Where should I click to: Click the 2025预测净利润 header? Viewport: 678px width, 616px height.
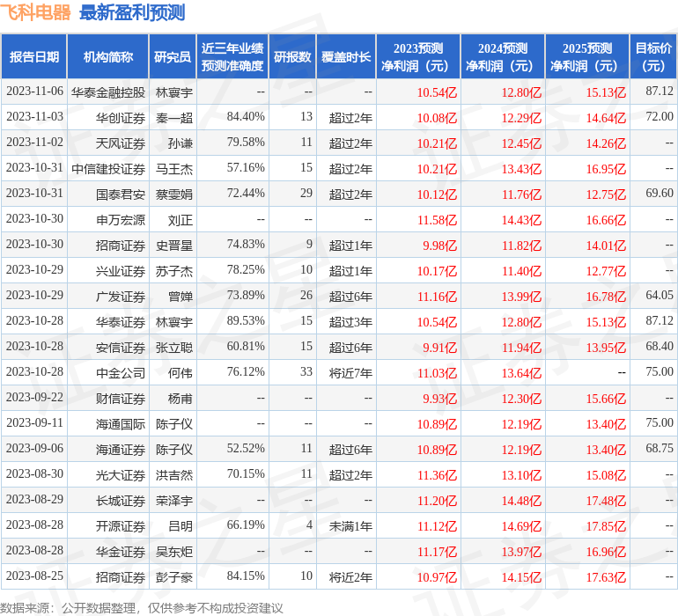[587, 56]
